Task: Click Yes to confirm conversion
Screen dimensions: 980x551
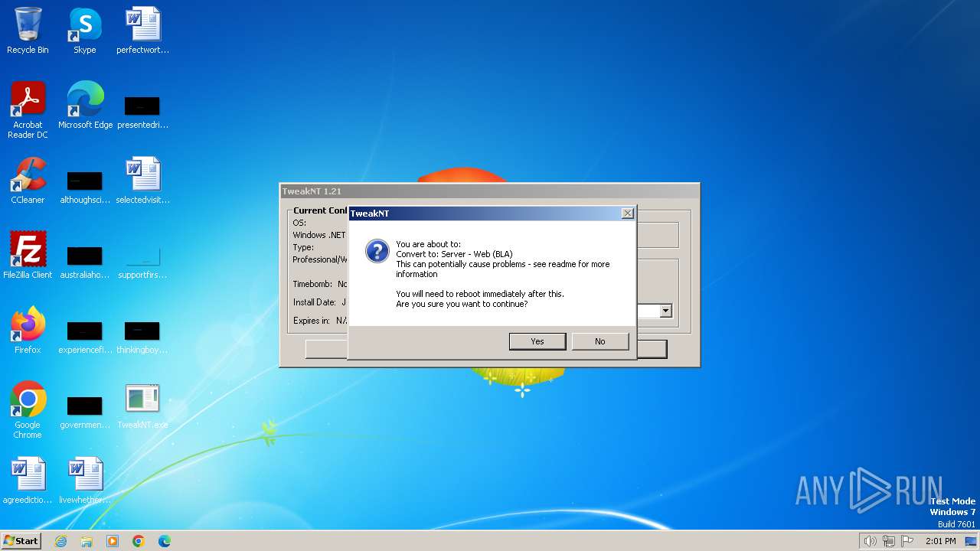Action: (537, 341)
